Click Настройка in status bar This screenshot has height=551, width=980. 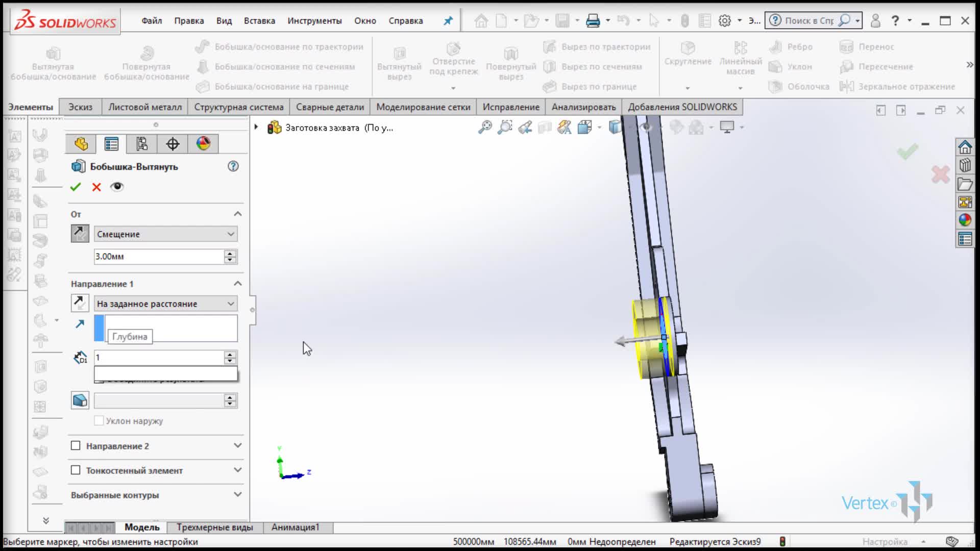[x=885, y=541]
